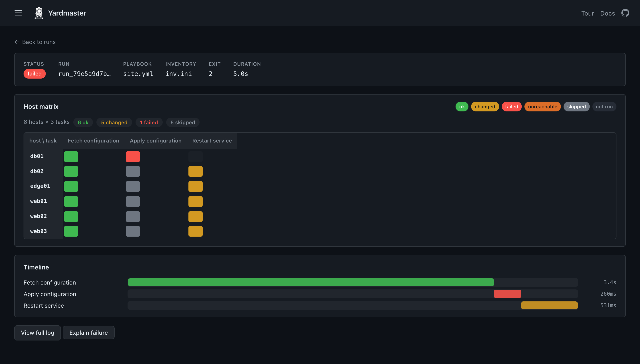Click web03 Apply configuration skipped cell
Image resolution: width=640 pixels, height=364 pixels.
[133, 231]
